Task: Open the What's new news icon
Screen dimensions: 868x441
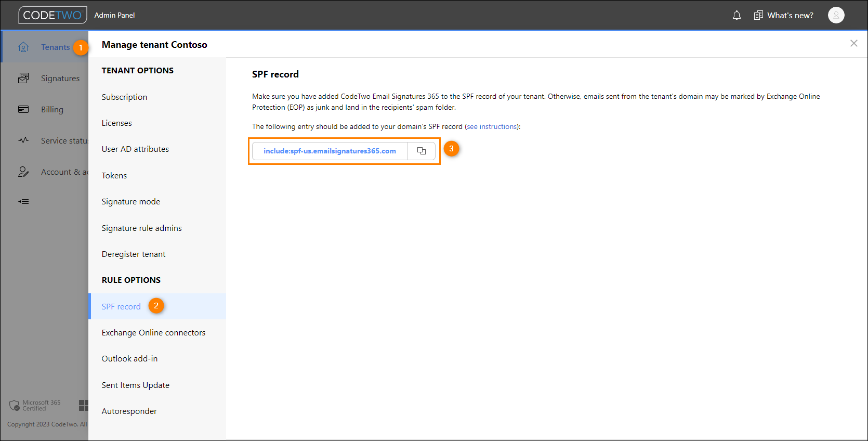Action: pyautogui.click(x=758, y=15)
